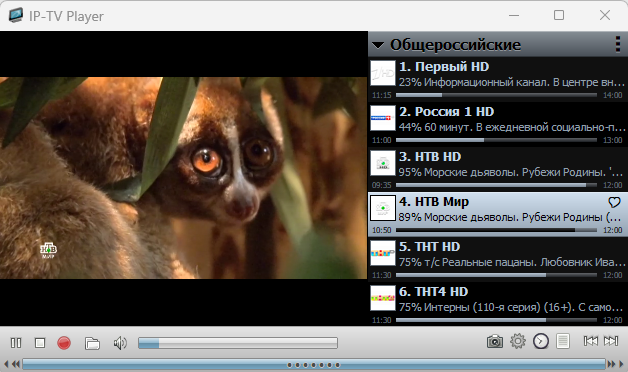Screen dimensions: 628x372
Task: Click the single left arrow on timeline
Action: (6, 364)
